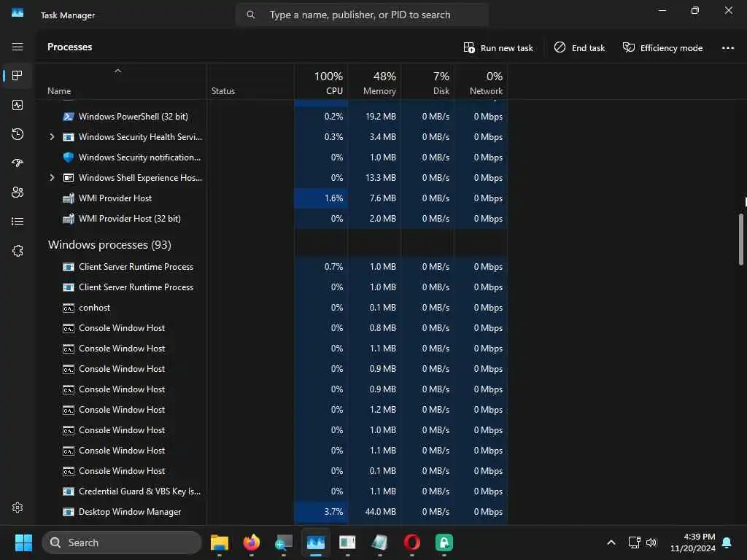Open the Services page icon
Image resolution: width=747 pixels, height=560 pixels.
click(18, 251)
